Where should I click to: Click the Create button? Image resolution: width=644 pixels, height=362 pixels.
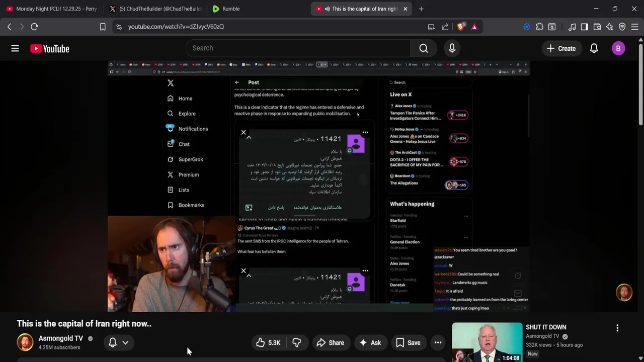[x=561, y=48]
